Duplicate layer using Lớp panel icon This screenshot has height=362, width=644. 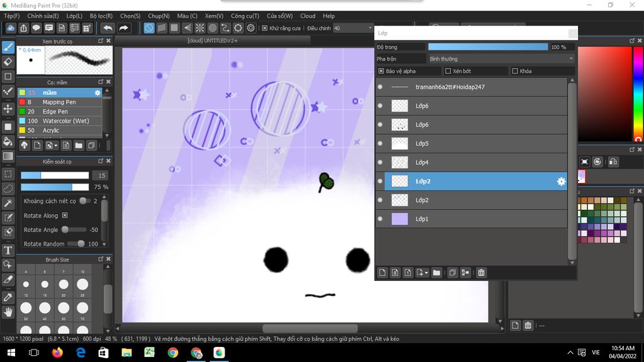(452, 273)
